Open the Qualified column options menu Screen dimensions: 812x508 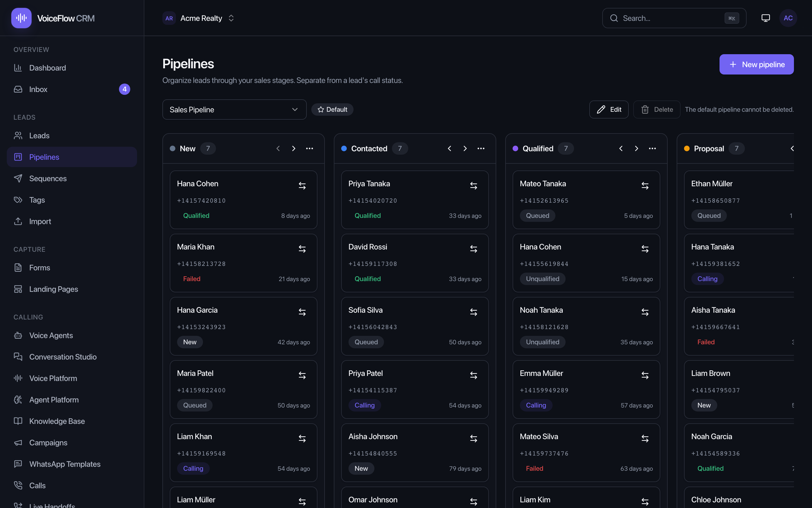point(652,148)
